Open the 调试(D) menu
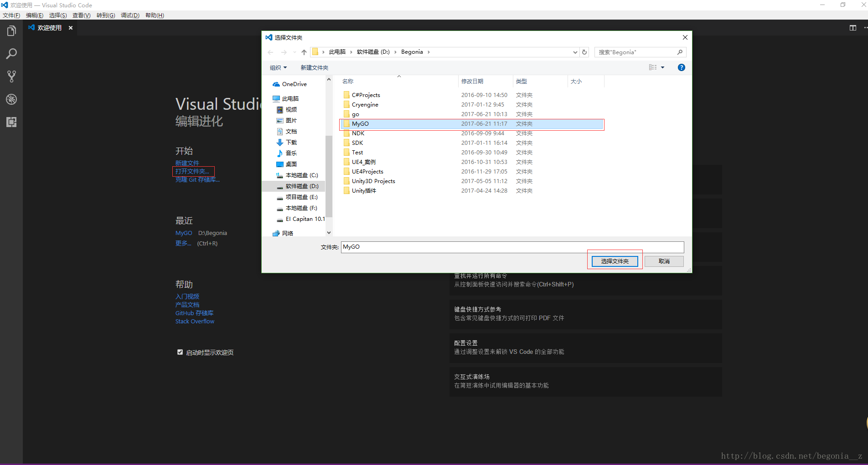This screenshot has width=868, height=465. point(130,15)
